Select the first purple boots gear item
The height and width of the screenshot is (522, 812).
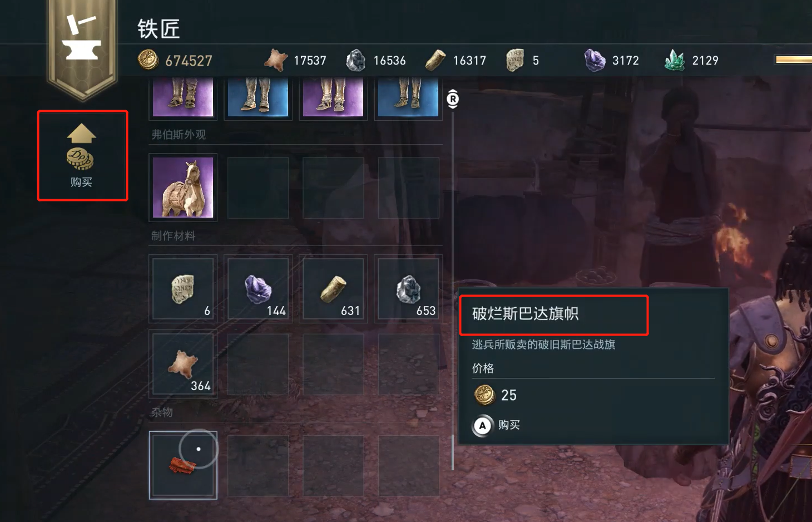click(x=183, y=97)
